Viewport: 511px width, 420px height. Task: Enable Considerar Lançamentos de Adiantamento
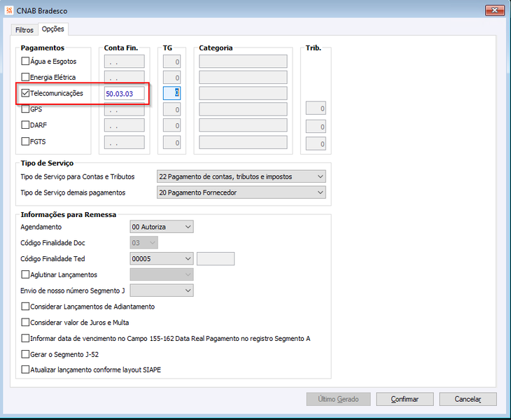(x=25, y=307)
